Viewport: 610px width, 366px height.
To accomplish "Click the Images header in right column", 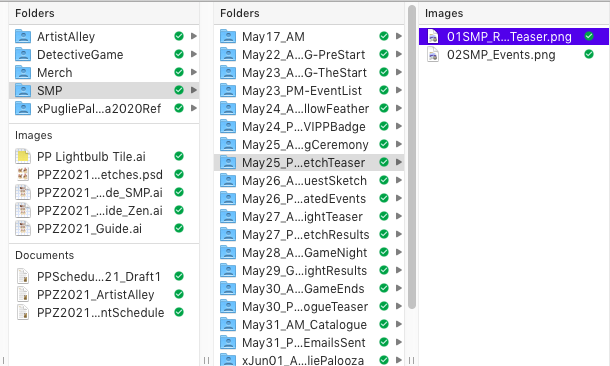I will click(x=444, y=13).
